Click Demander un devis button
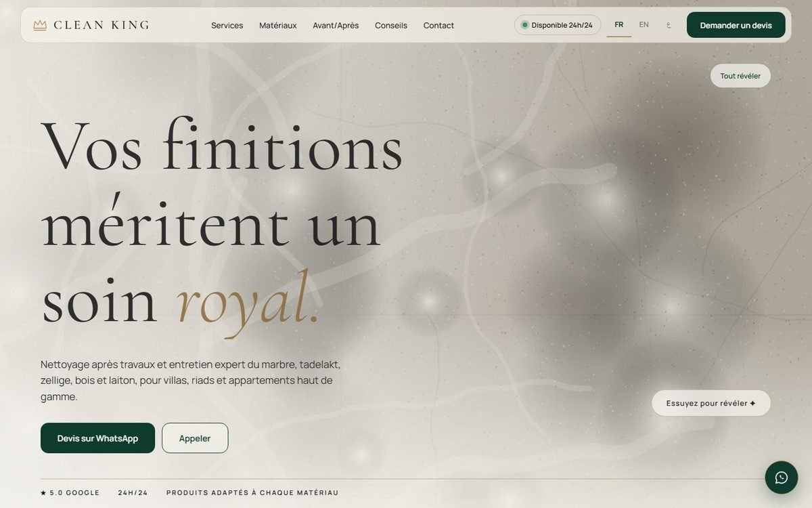This screenshot has width=812, height=508. pos(736,25)
